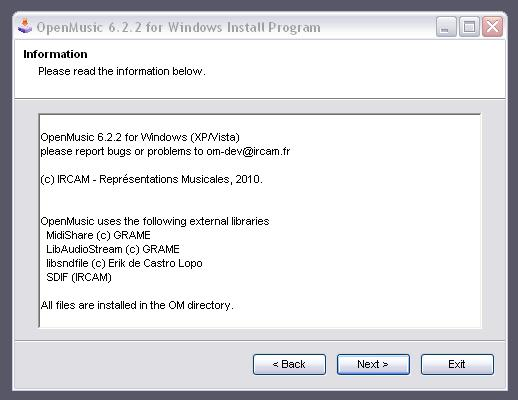Select the MidiShare (c) GRAME entry
518x400 pixels.
[x=98, y=235]
